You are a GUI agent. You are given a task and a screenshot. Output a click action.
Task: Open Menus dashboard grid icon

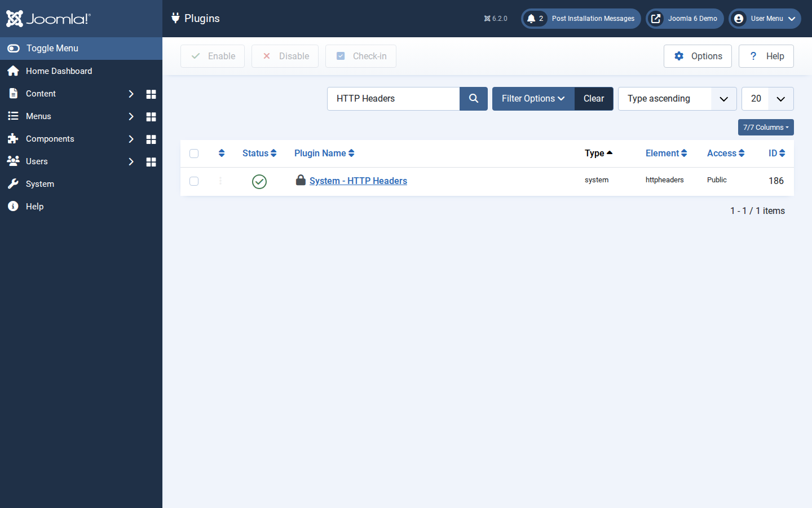click(x=151, y=117)
